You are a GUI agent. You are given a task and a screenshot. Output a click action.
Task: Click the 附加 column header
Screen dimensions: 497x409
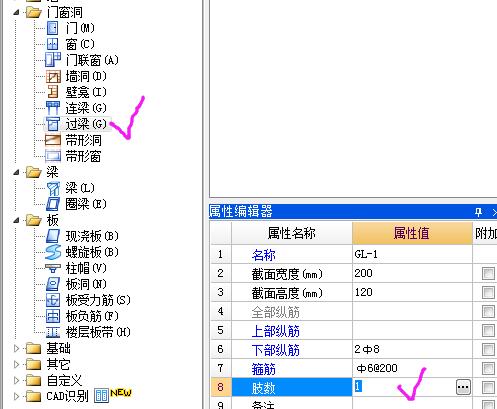pos(485,233)
